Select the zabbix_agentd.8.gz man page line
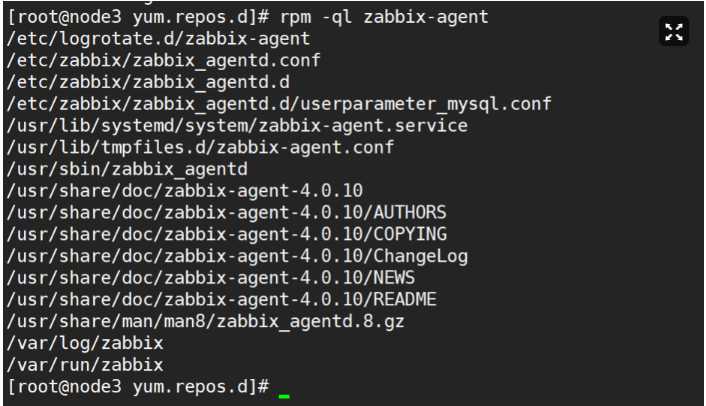 click(x=205, y=321)
